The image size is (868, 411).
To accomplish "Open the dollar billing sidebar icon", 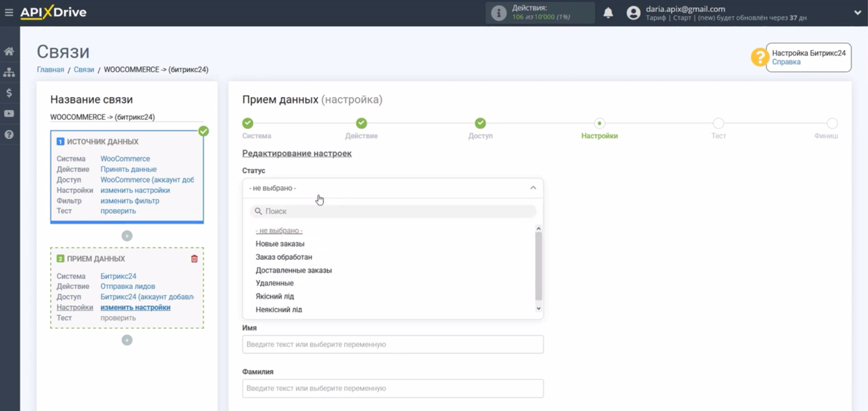I will [9, 93].
